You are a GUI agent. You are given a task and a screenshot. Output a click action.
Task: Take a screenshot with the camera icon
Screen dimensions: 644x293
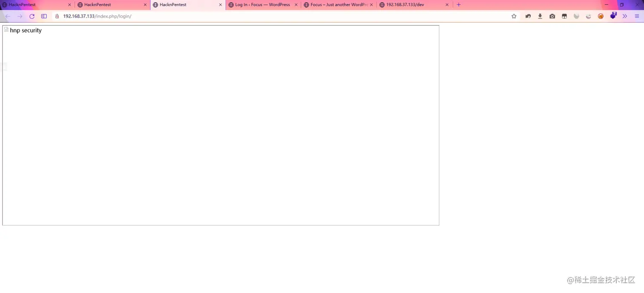pyautogui.click(x=552, y=16)
